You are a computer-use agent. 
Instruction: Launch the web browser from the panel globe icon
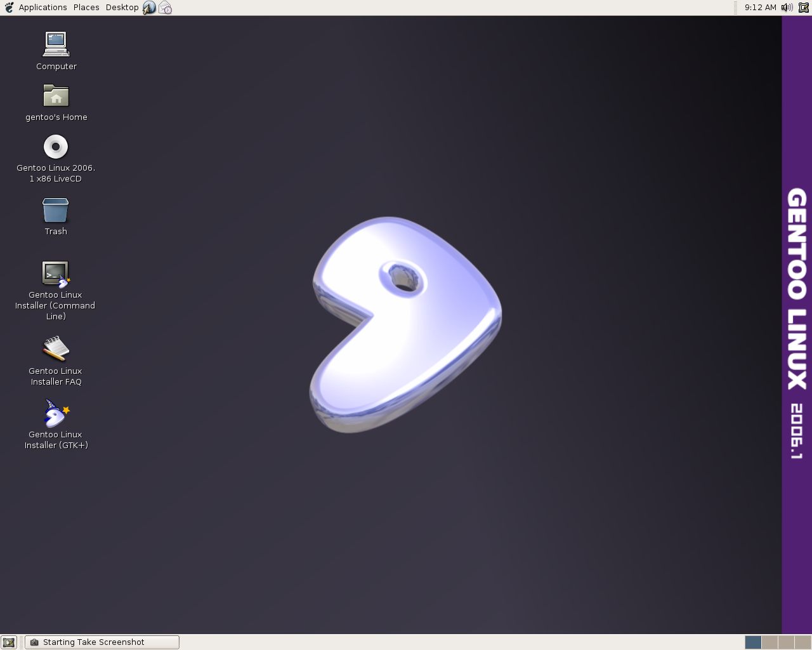149,8
